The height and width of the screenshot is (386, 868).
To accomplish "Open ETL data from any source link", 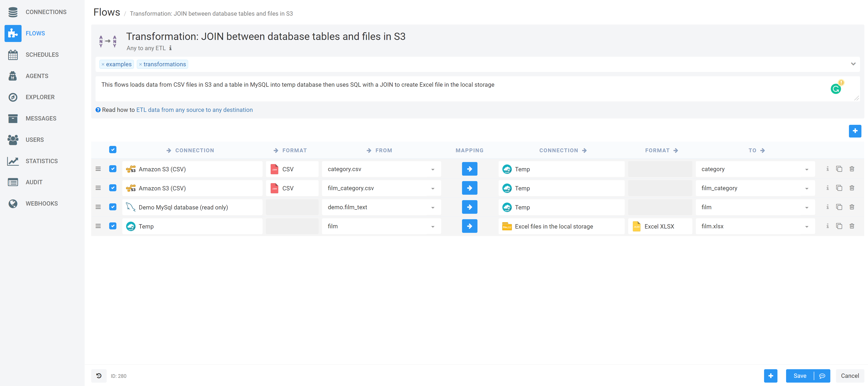I will coord(194,110).
